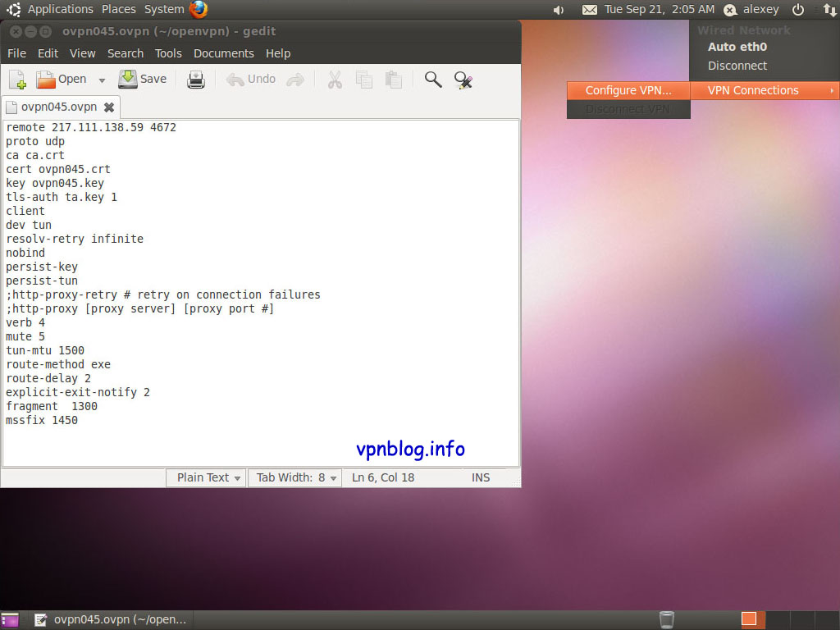
Task: Click the network connection indicator icon
Action: coord(829,10)
